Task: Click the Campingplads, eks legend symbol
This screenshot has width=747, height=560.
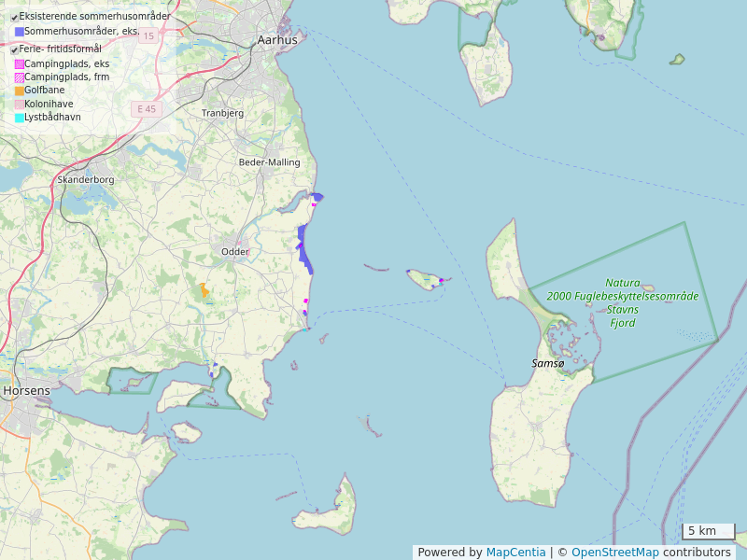Action: coord(19,63)
